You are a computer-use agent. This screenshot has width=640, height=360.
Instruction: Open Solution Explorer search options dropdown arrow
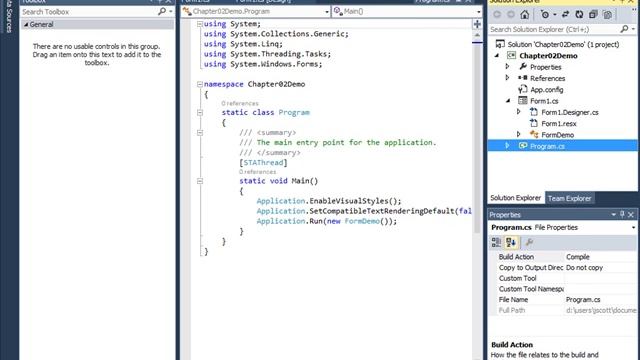click(x=633, y=29)
